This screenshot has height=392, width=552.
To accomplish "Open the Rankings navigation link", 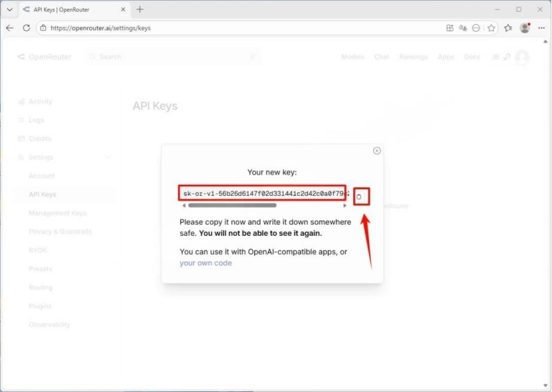I will pyautogui.click(x=413, y=57).
